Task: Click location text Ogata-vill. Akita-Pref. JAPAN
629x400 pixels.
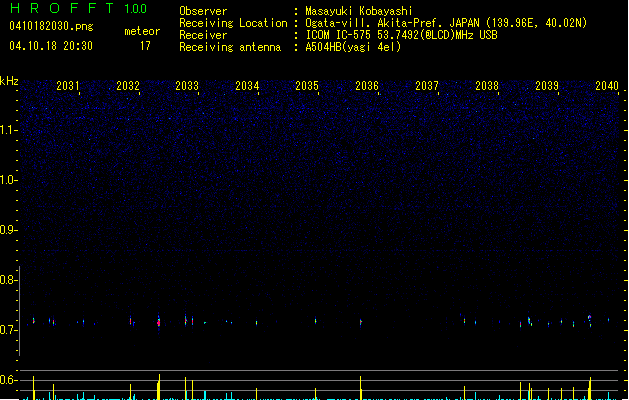Action: [392, 23]
